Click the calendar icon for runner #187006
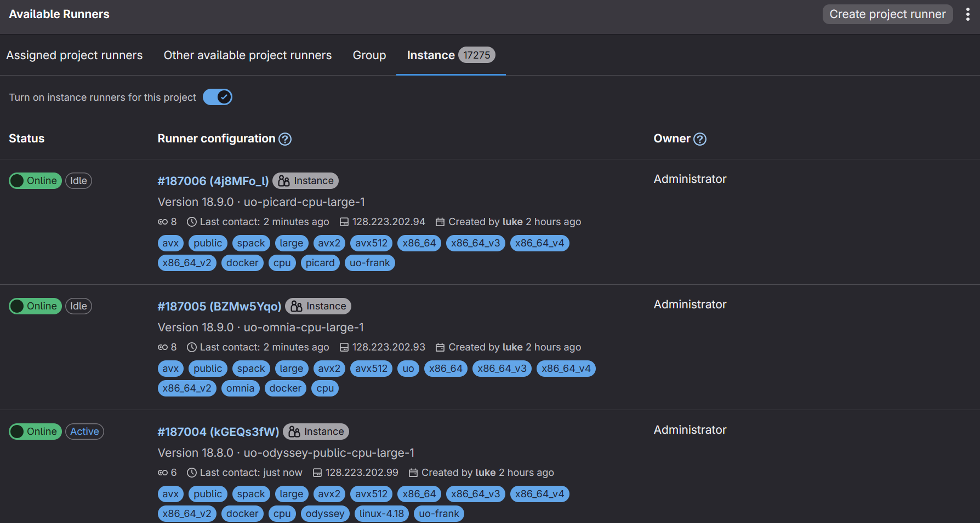 click(x=440, y=222)
